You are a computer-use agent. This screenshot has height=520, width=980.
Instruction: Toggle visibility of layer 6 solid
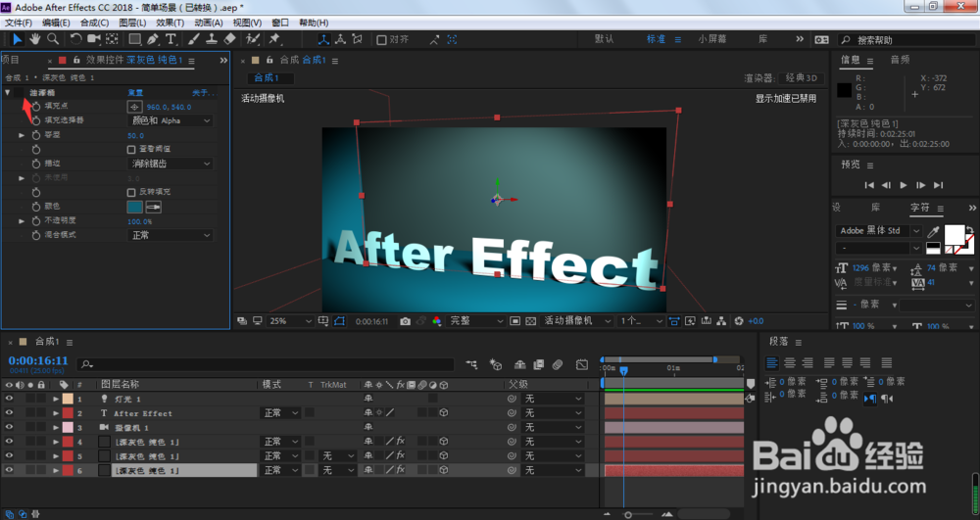point(9,470)
